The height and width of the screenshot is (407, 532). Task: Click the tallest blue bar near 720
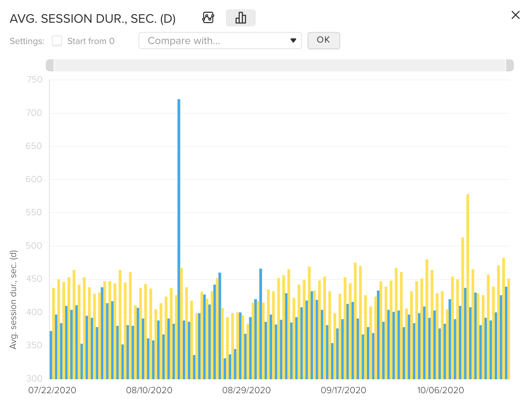click(179, 239)
